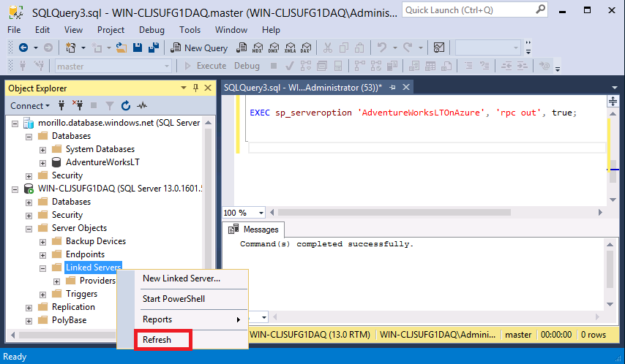
Task: Close the SQLQuery3.sql tab
Action: tap(405, 87)
